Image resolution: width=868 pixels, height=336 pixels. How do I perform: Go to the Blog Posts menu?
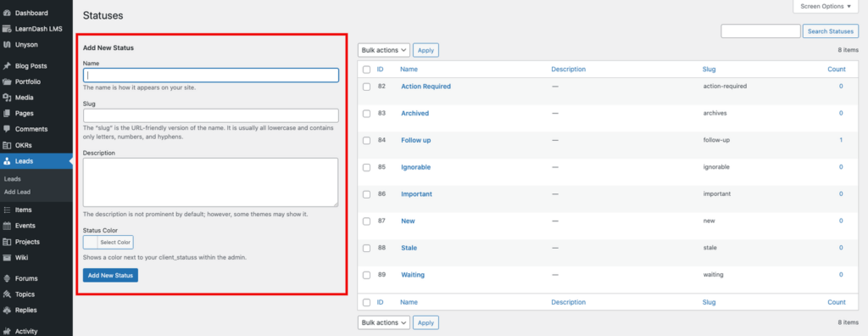[31, 66]
